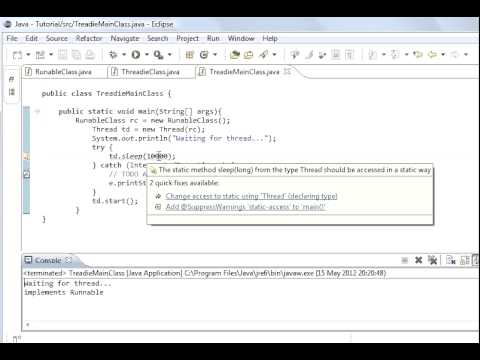
Task: Open the Back history dropdown arrow
Action: click(x=443, y=54)
